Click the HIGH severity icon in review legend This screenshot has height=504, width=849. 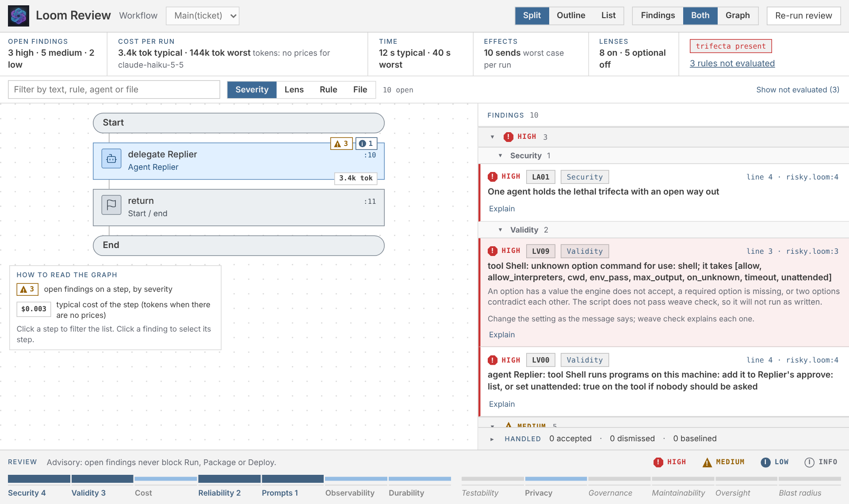pyautogui.click(x=658, y=462)
